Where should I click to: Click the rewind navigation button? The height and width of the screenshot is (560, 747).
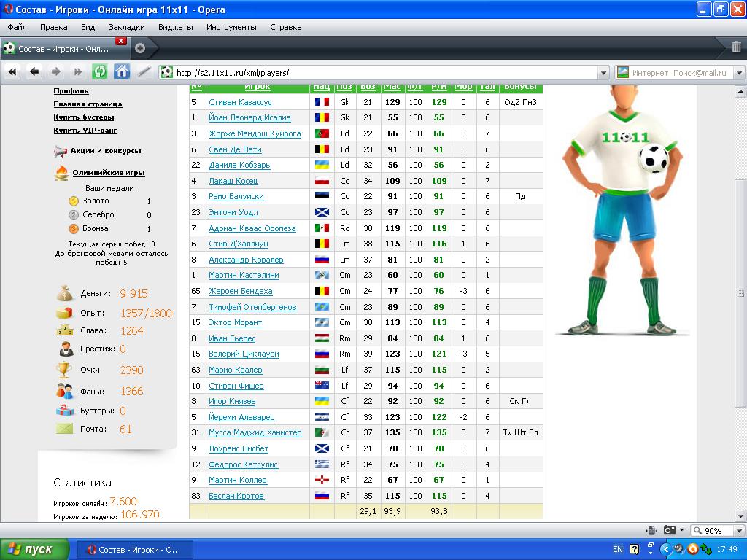[x=12, y=71]
